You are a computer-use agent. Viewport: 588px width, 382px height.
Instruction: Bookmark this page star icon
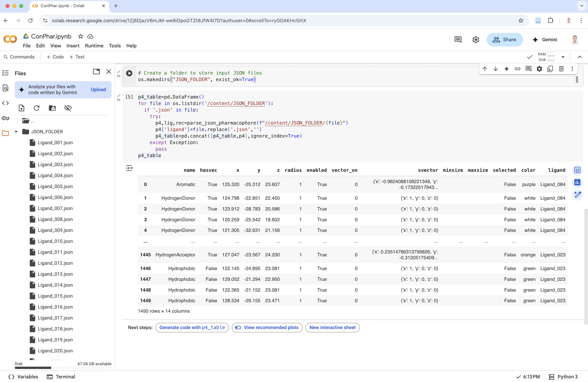[521, 21]
